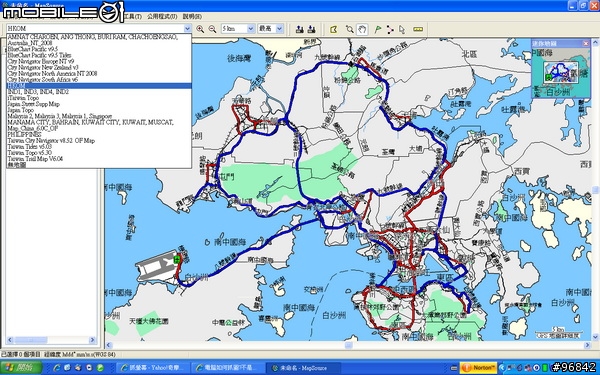Choose Japan Topo from the list

[99, 110]
